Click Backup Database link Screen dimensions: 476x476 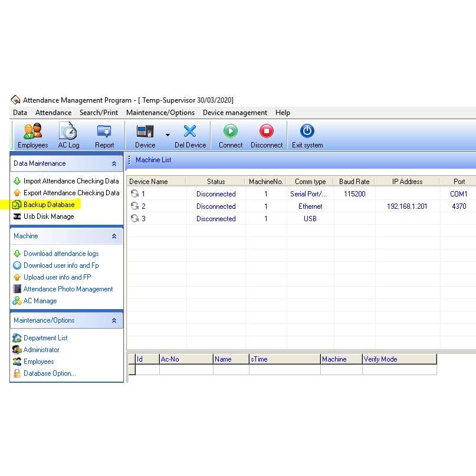click(49, 205)
